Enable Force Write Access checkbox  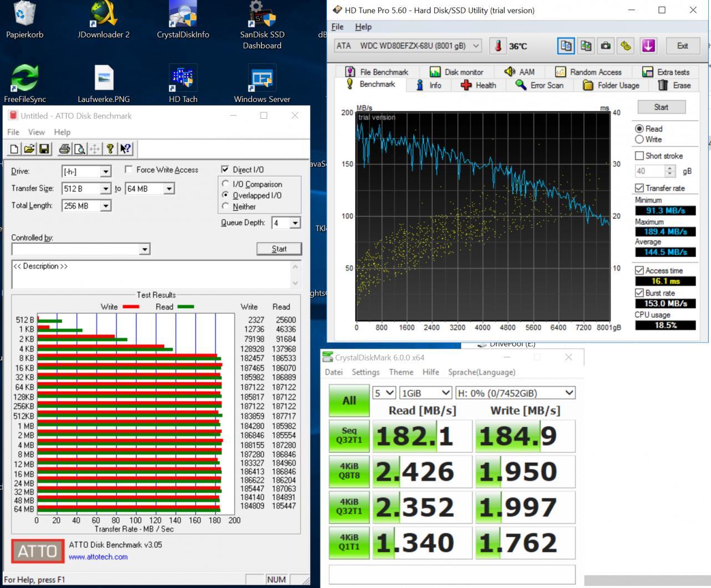pyautogui.click(x=129, y=170)
